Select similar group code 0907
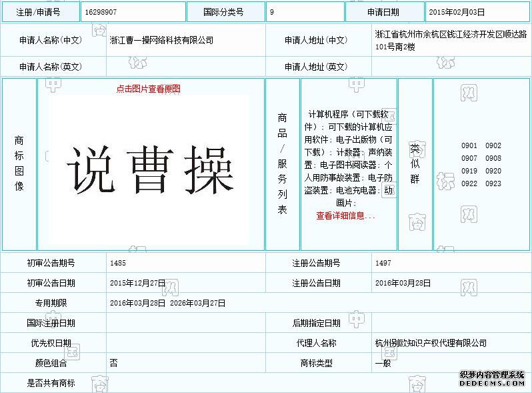Image resolution: width=532 pixels, height=393 pixels. 469,158
